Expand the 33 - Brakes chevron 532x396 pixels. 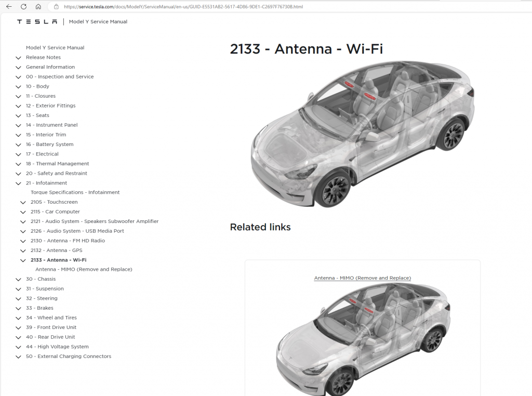[18, 309]
